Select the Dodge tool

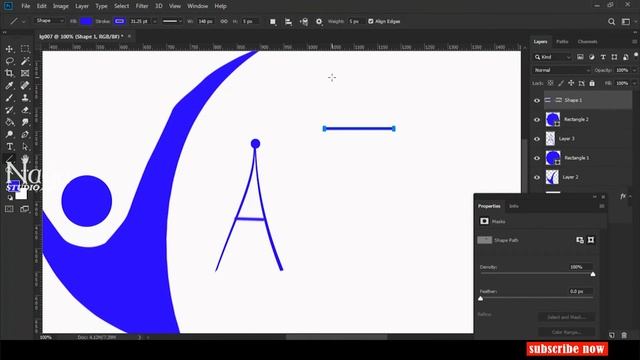(9, 134)
